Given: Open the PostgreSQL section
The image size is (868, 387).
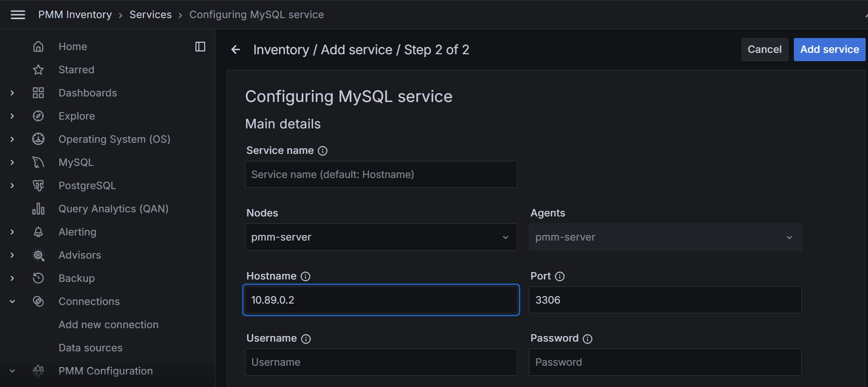Looking at the screenshot, I should 87,185.
